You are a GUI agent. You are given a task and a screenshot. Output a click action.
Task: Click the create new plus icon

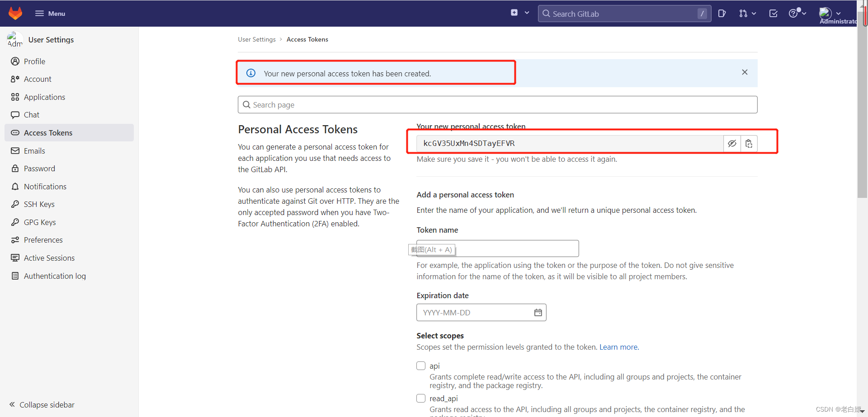point(514,13)
